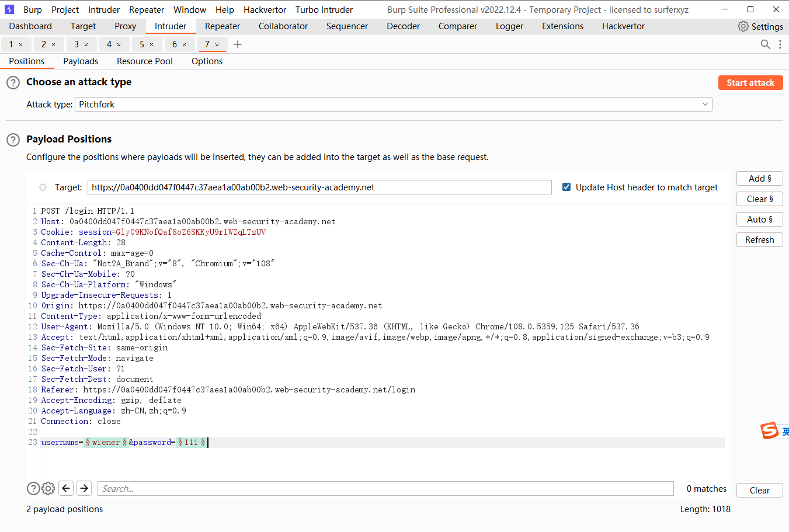789x532 pixels.
Task: Click the search magnifier icon in the tab bar
Action: pyautogui.click(x=765, y=44)
